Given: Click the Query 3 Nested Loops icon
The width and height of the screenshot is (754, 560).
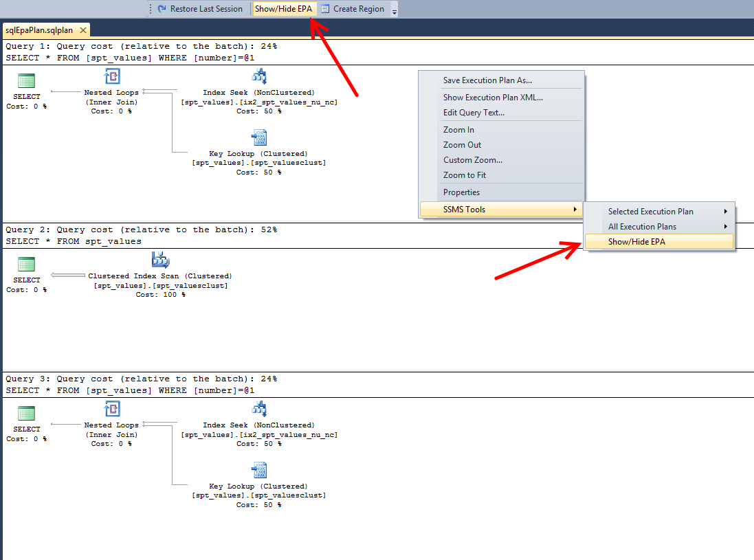Looking at the screenshot, I should click(x=111, y=410).
